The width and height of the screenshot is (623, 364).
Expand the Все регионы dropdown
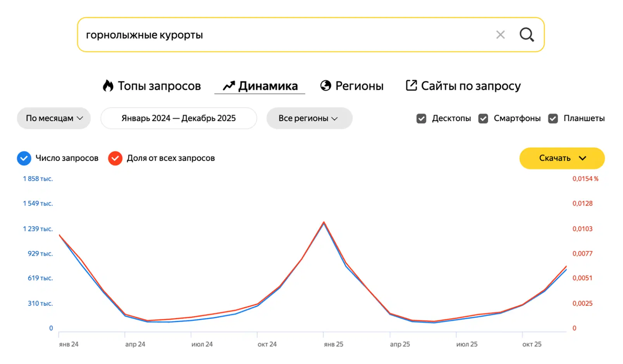point(309,118)
